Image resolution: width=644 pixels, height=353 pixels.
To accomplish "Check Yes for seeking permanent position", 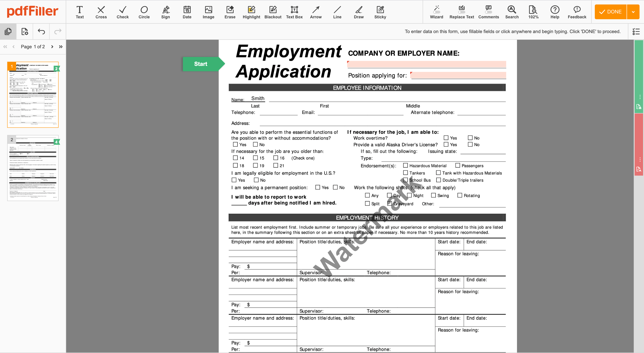I will 318,187.
